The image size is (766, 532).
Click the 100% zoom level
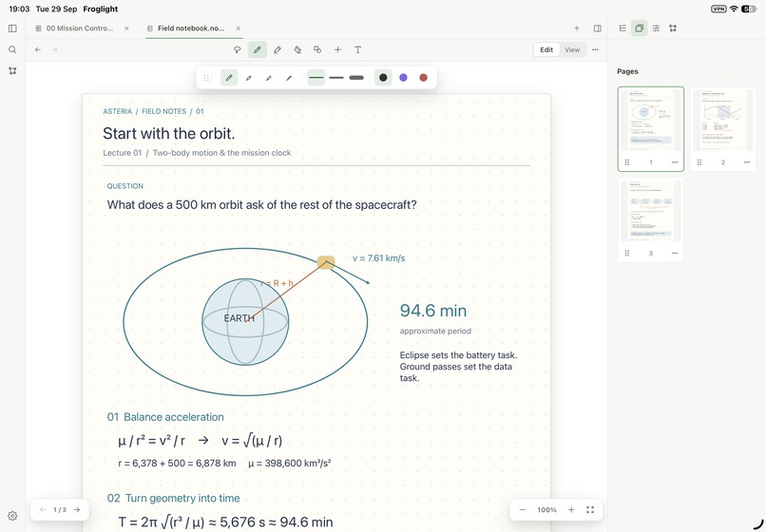coord(546,509)
